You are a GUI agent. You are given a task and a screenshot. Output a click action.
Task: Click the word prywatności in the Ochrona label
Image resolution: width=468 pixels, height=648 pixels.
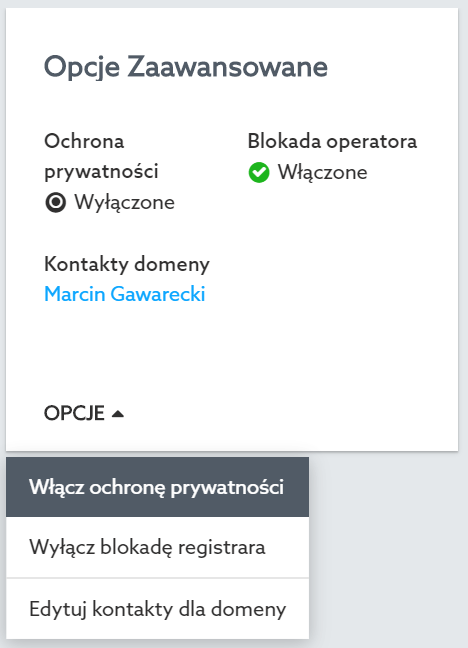coord(101,172)
